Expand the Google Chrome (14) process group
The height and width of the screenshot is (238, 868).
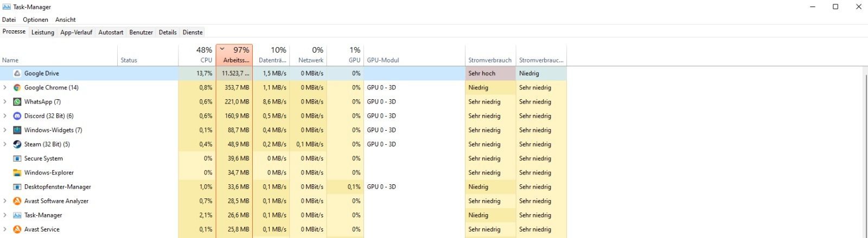pos(5,87)
